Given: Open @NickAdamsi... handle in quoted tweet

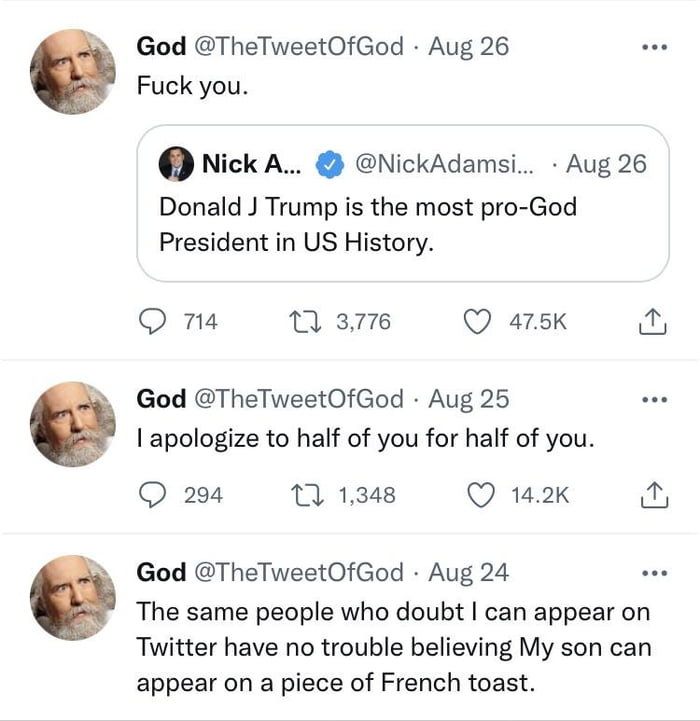Looking at the screenshot, I should [x=447, y=164].
